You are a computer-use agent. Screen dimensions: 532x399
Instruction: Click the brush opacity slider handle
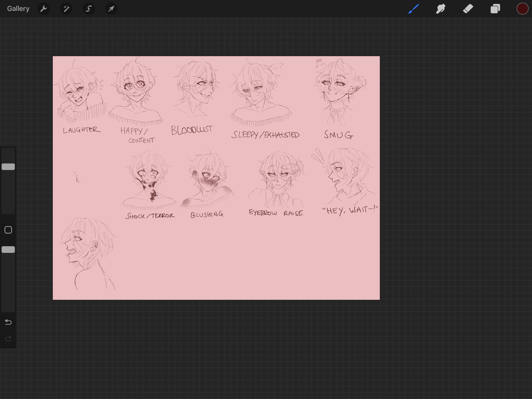click(8, 250)
